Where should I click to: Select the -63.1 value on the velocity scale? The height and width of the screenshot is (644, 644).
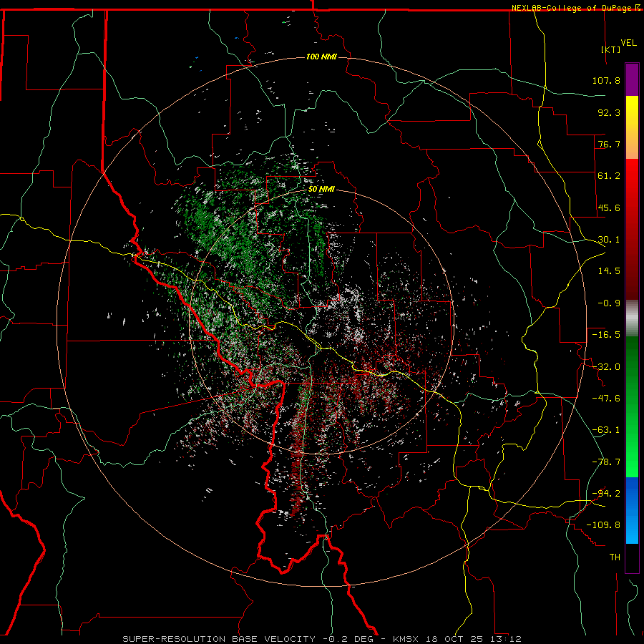(606, 430)
